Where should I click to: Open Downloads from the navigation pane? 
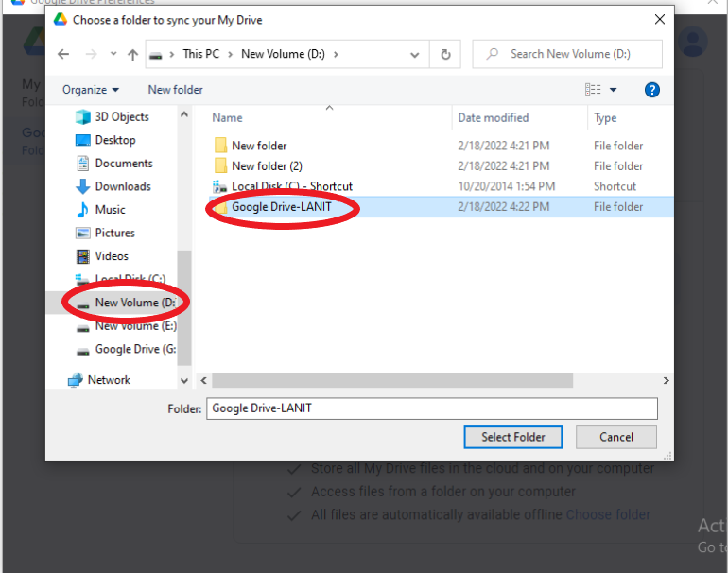tap(122, 186)
